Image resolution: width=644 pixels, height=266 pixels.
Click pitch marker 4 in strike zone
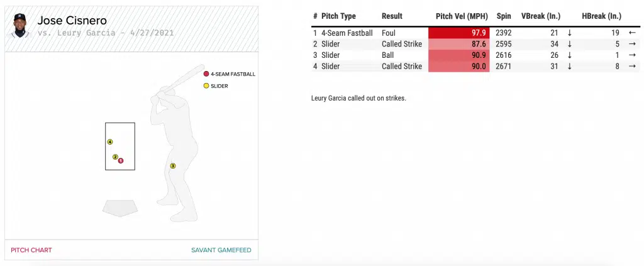pos(110,142)
